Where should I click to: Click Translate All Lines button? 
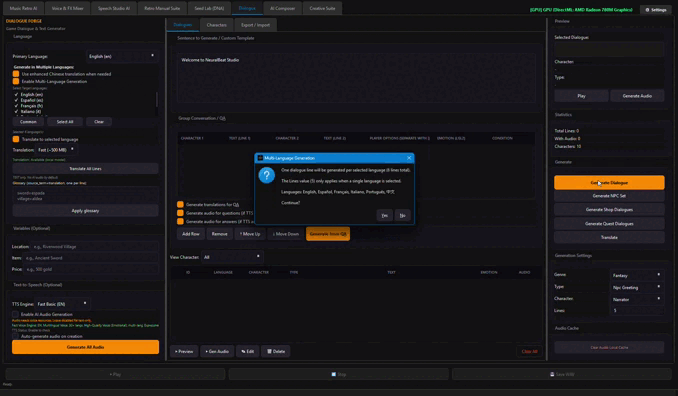[x=85, y=169]
